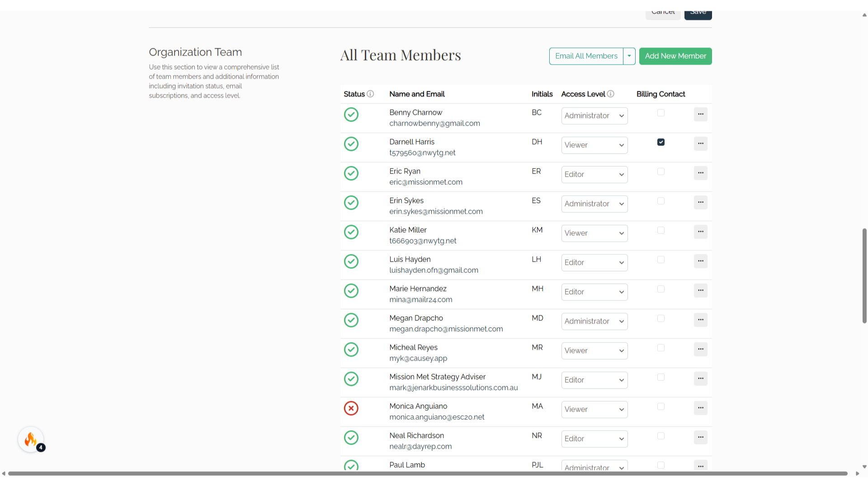Open Megan Drapcho's access level dropdown

[x=594, y=321]
